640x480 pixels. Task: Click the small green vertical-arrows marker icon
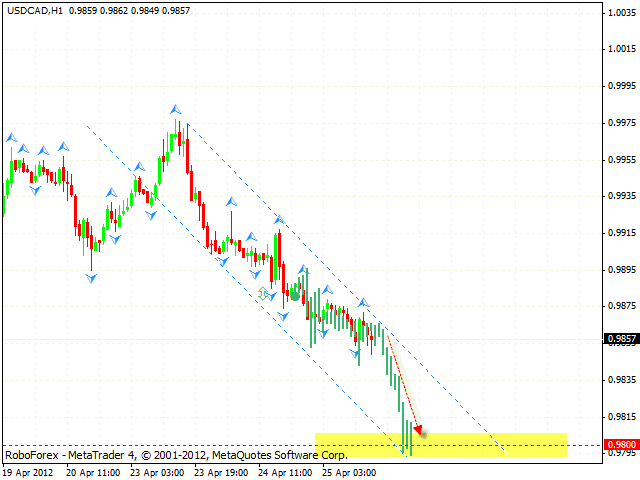tap(264, 294)
